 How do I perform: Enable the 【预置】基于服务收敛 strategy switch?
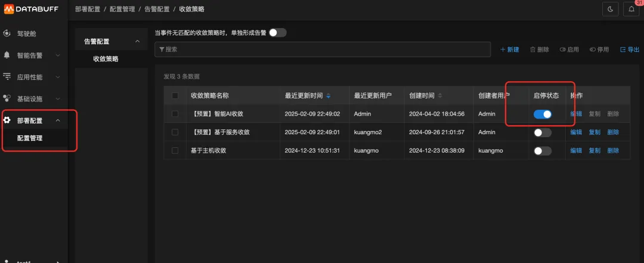click(543, 132)
